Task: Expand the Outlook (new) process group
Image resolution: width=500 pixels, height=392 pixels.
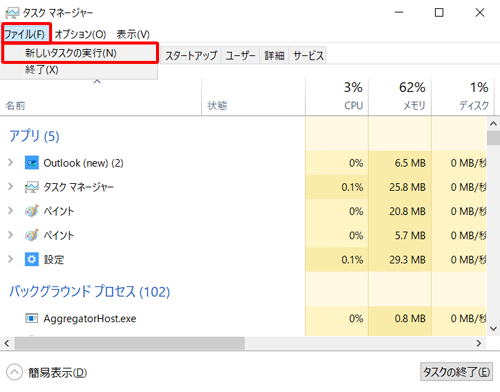Action: [x=10, y=163]
